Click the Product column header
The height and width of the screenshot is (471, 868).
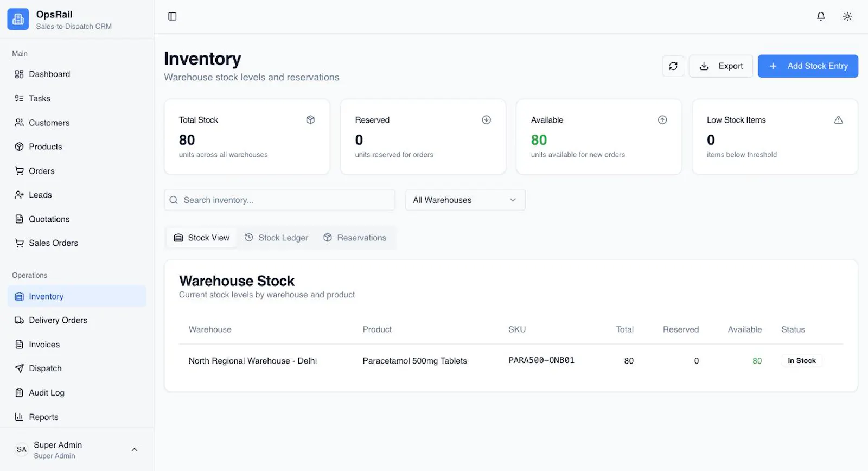pyautogui.click(x=377, y=329)
